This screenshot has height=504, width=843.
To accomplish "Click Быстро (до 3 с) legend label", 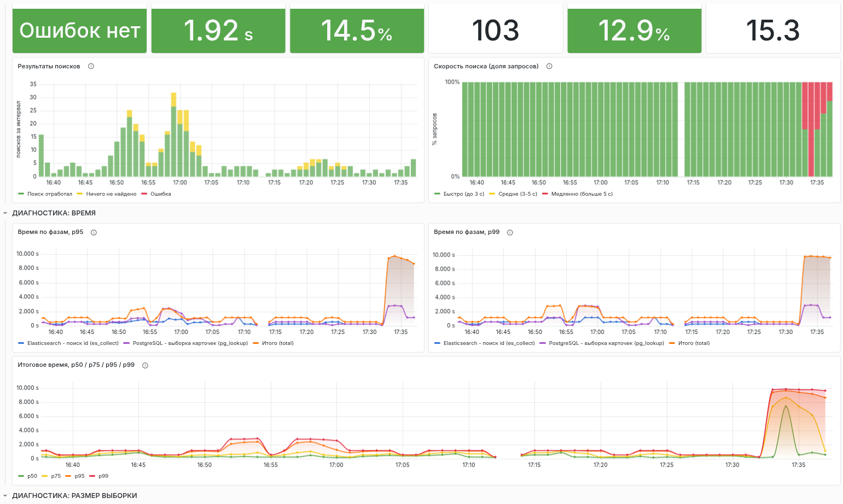I will [464, 194].
